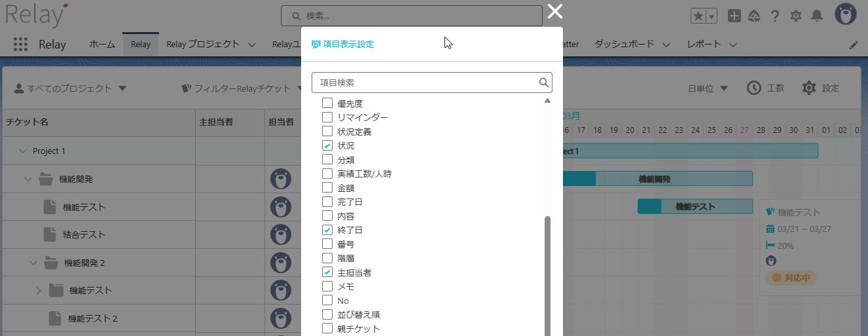Click the person icon beside すべてのプロジェクト
Screen dimensions: 868x336
[19, 88]
